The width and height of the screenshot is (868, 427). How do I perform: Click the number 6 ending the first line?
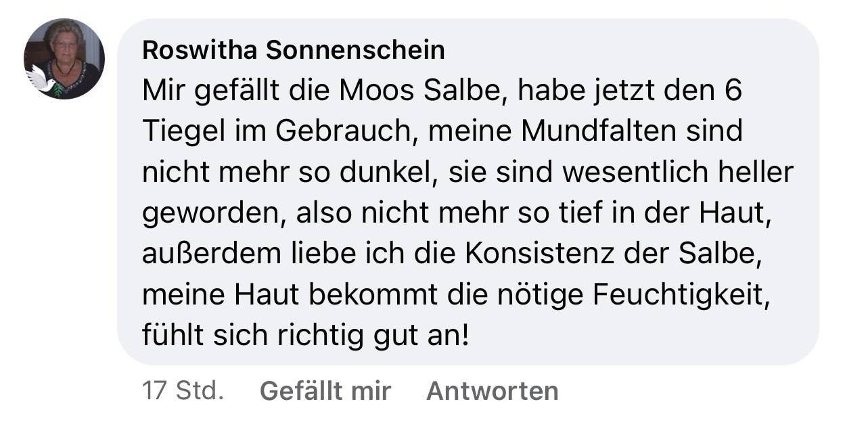coord(733,91)
